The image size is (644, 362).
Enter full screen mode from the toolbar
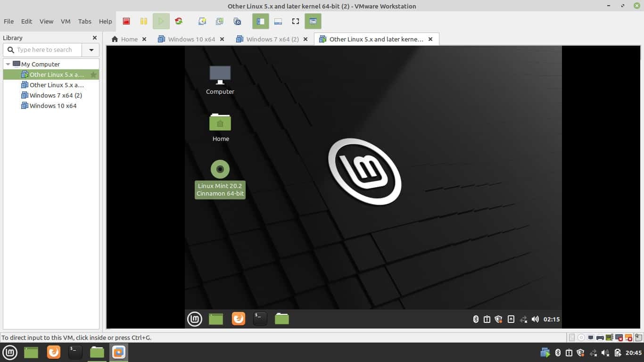tap(296, 21)
